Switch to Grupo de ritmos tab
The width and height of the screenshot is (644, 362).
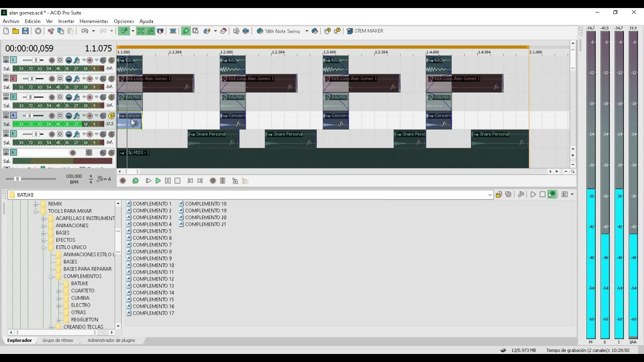click(x=57, y=340)
